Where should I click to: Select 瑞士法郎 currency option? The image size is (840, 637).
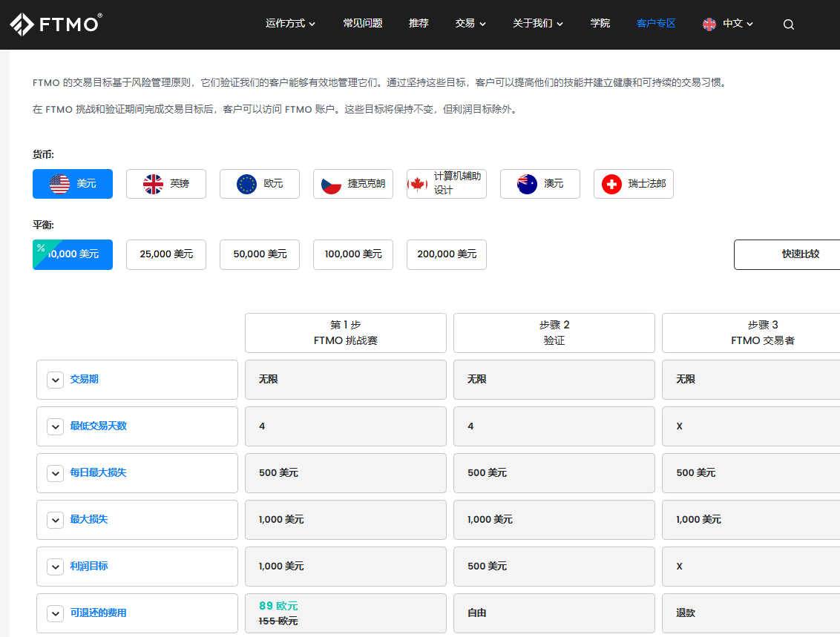pos(634,184)
